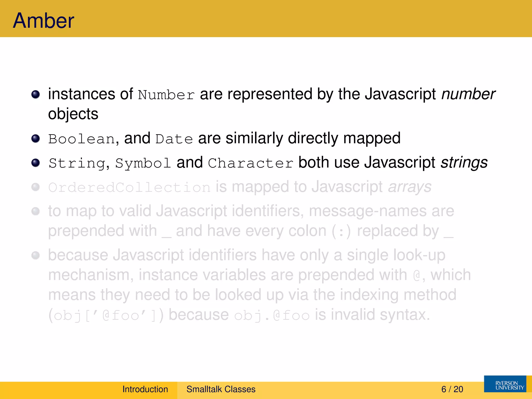Click the bullet beside 'because Javascript identifiers'

click(x=36, y=256)
